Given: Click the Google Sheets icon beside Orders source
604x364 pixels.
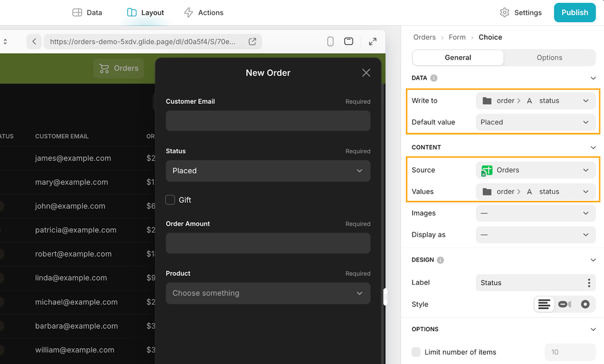Looking at the screenshot, I should (x=487, y=170).
